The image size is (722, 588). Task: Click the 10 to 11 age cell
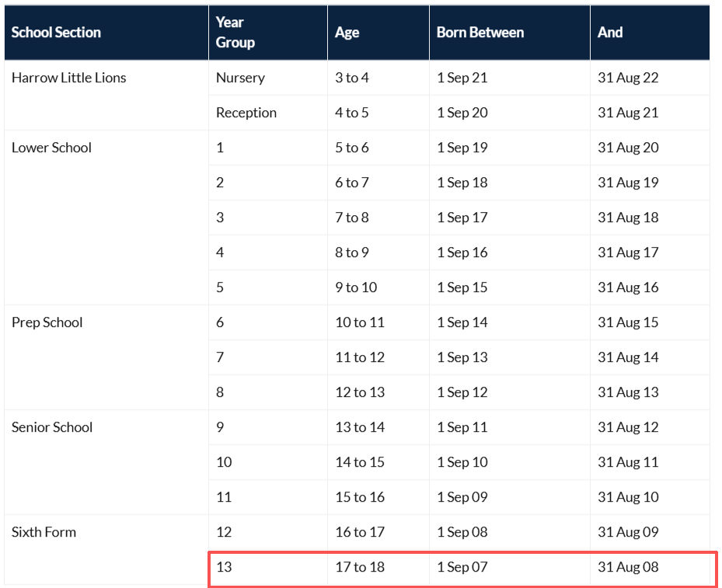(x=360, y=322)
